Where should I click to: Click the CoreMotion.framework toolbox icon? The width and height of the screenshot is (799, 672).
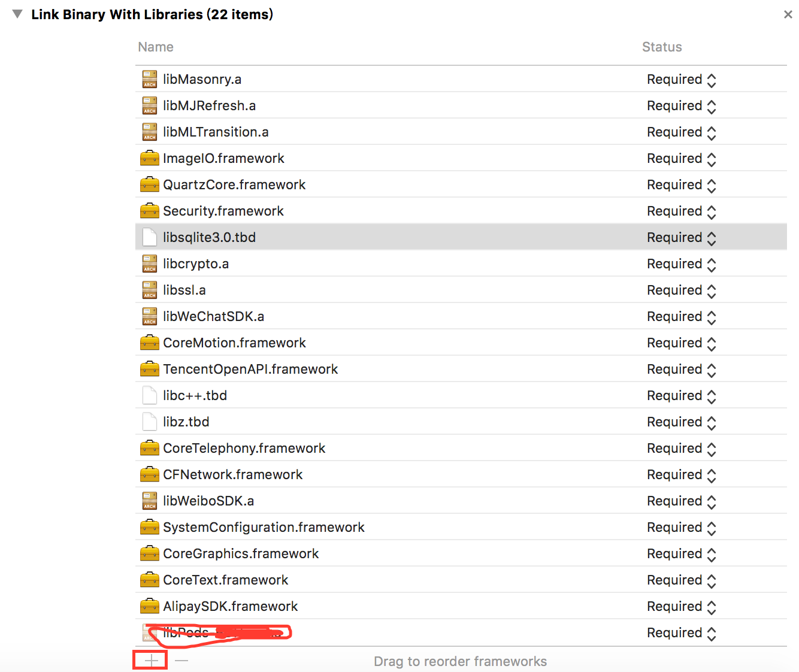click(x=150, y=343)
